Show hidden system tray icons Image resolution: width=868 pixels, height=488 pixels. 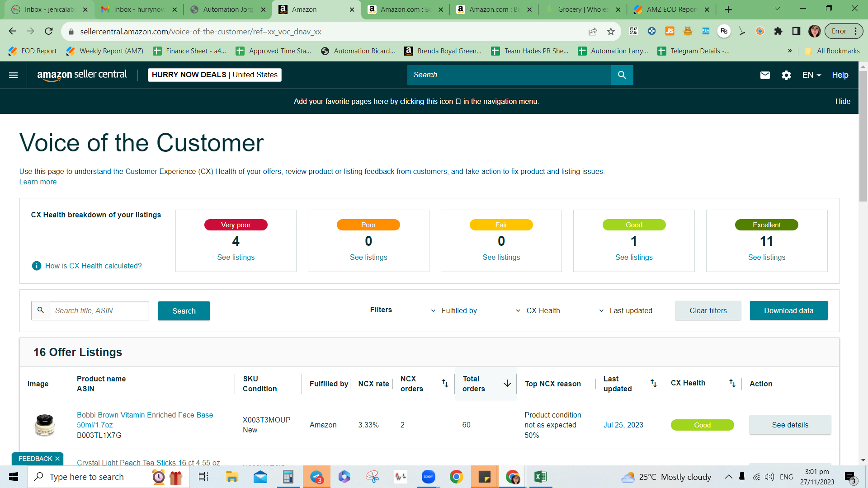728,477
